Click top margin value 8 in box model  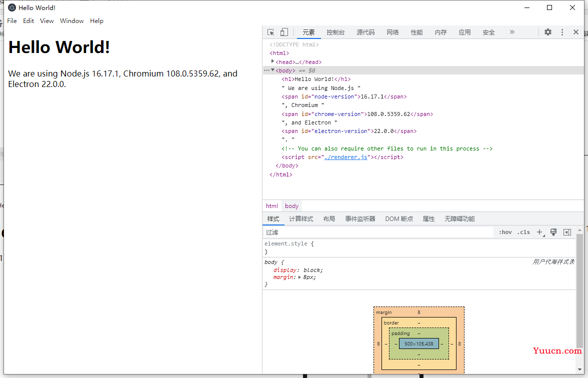419,312
